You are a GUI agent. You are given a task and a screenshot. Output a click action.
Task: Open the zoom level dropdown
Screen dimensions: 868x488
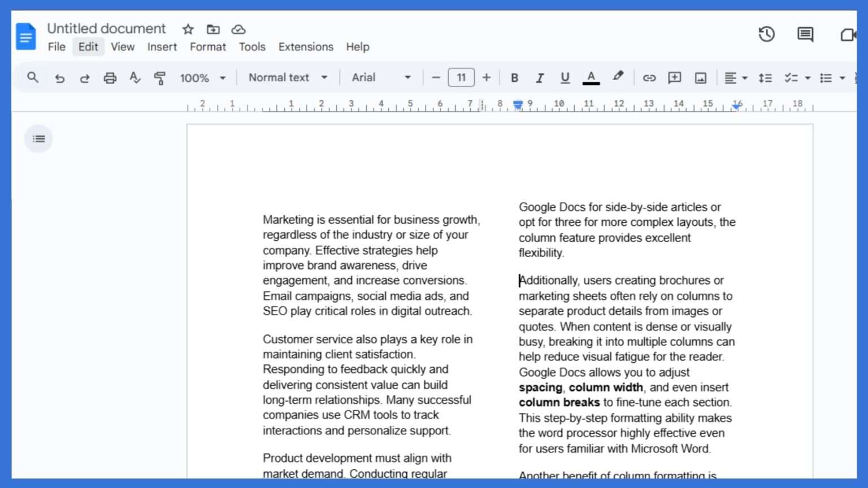coord(202,77)
